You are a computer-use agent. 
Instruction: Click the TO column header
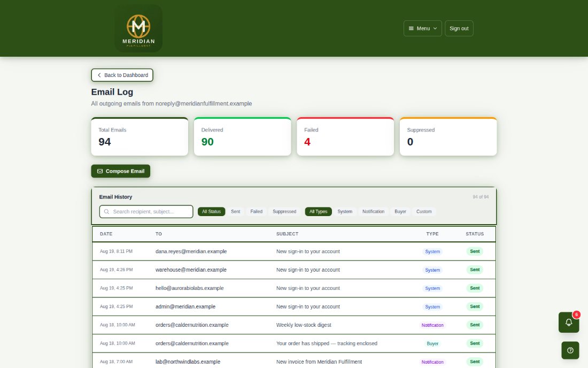159,234
